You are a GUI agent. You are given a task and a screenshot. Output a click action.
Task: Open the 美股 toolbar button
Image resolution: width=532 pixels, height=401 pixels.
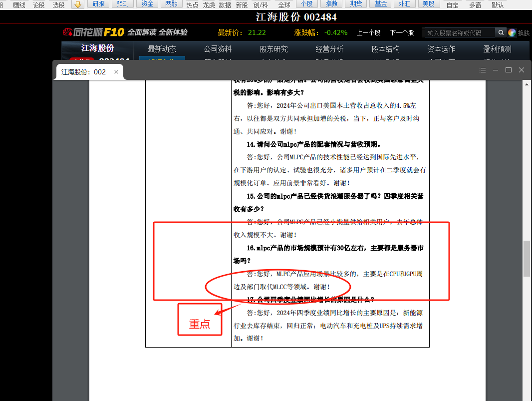click(429, 3)
